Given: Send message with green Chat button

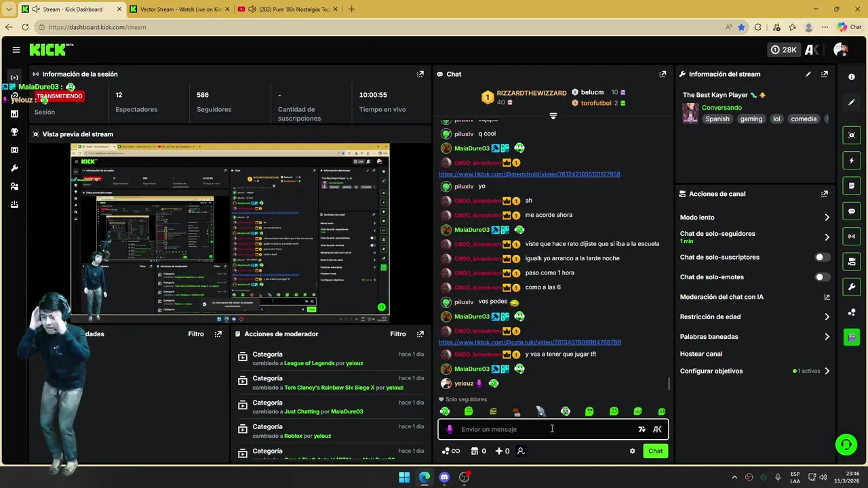Looking at the screenshot, I should click(x=655, y=451).
